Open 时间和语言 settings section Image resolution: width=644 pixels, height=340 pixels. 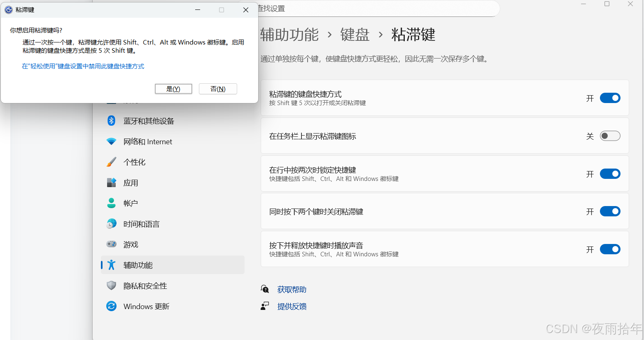[x=173, y=224]
